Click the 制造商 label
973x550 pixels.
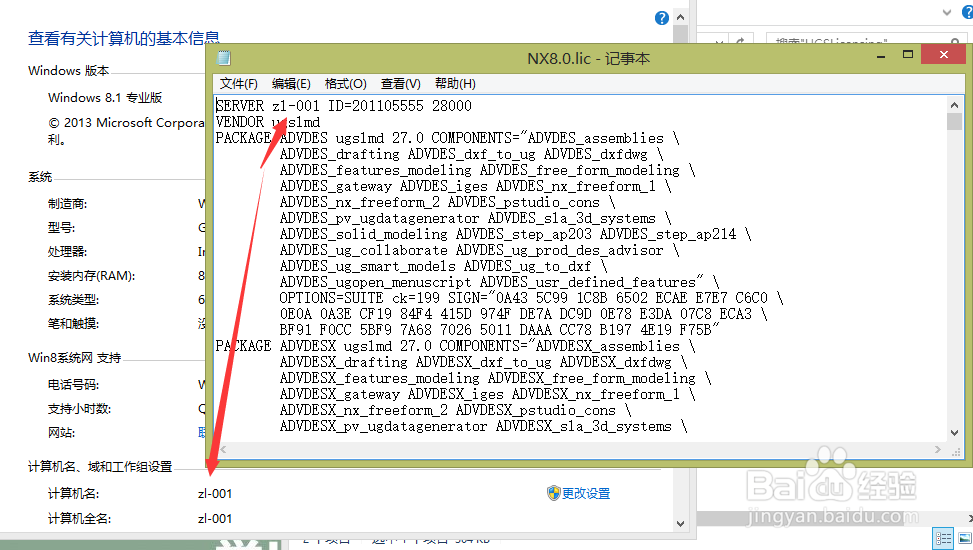click(x=67, y=204)
